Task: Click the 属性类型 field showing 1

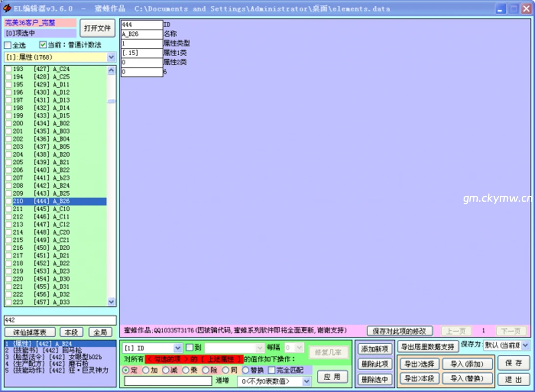Action: (142, 44)
